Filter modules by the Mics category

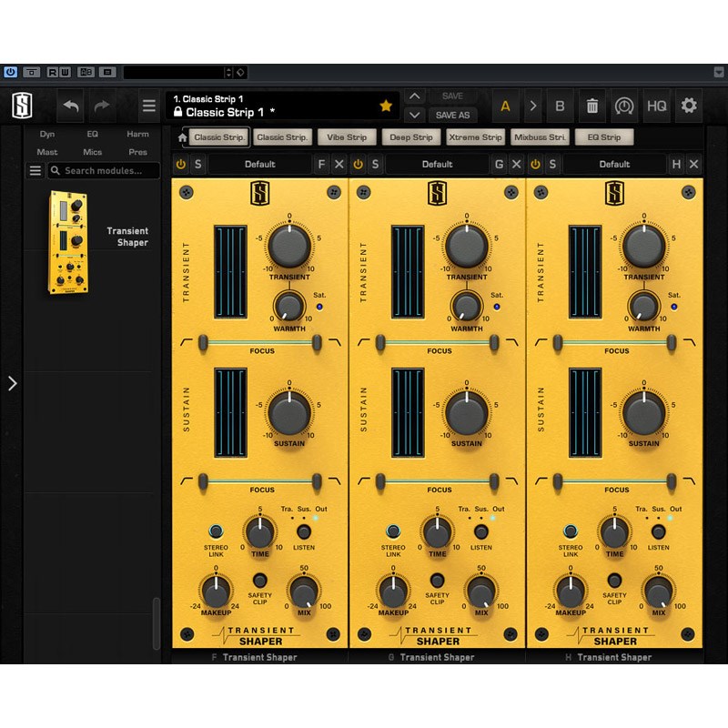click(93, 152)
